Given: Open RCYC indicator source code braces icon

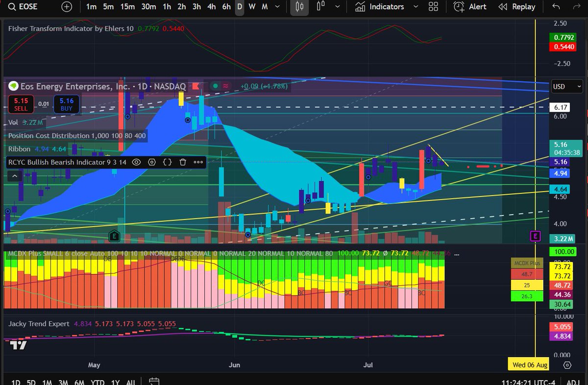Looking at the screenshot, I should pos(167,162).
